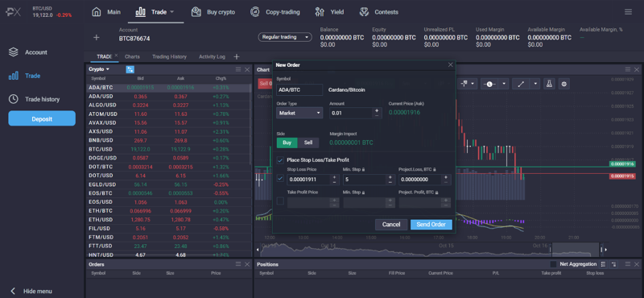Select the ETH/USD row in watchlist
Image resolution: width=644 pixels, height=298 pixels.
pyautogui.click(x=168, y=220)
